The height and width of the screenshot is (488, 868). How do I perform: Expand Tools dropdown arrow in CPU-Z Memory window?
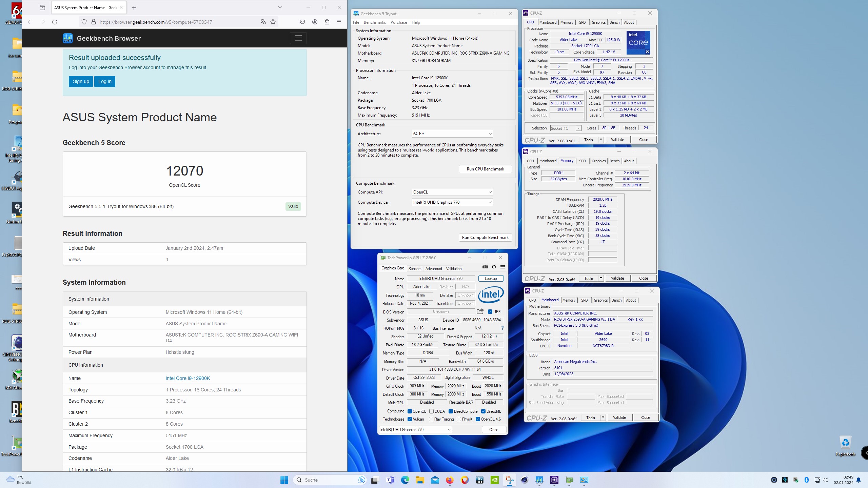click(601, 278)
